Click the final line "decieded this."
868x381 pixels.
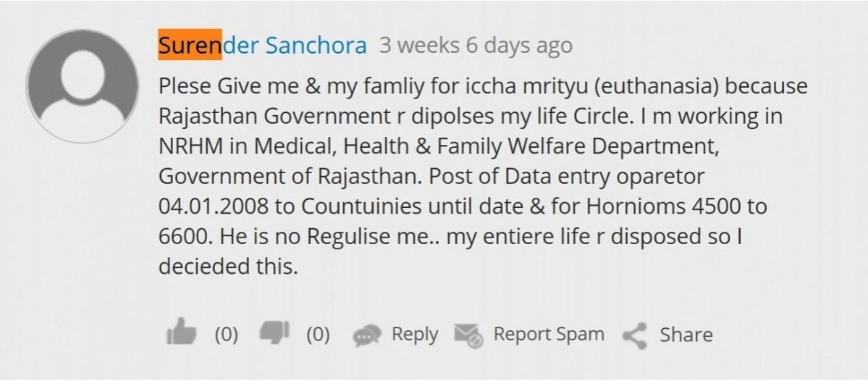coord(228,266)
